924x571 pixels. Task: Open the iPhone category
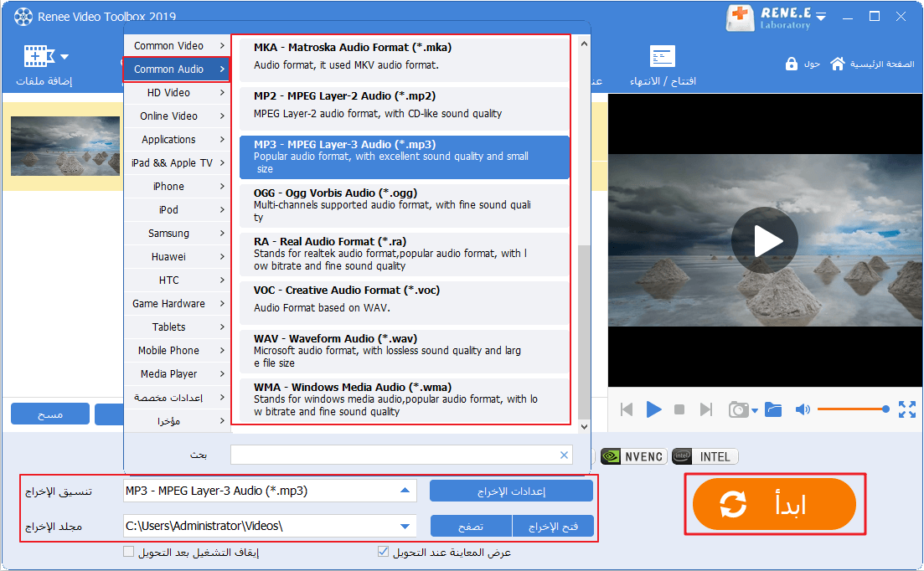177,187
